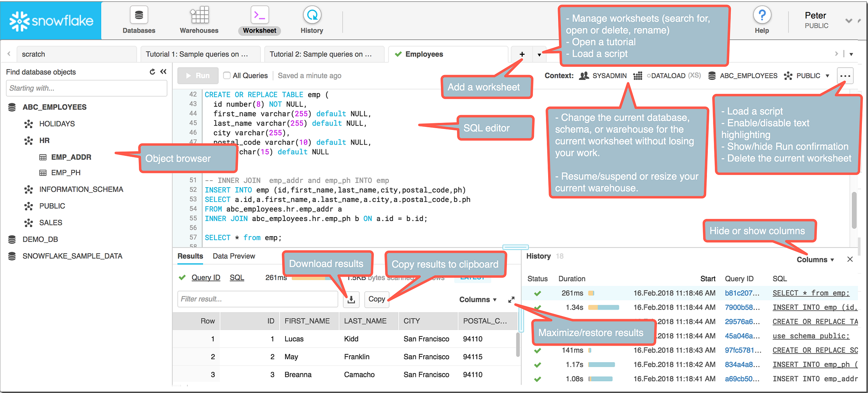Open the History clock icon
868x393 pixels.
click(x=312, y=15)
